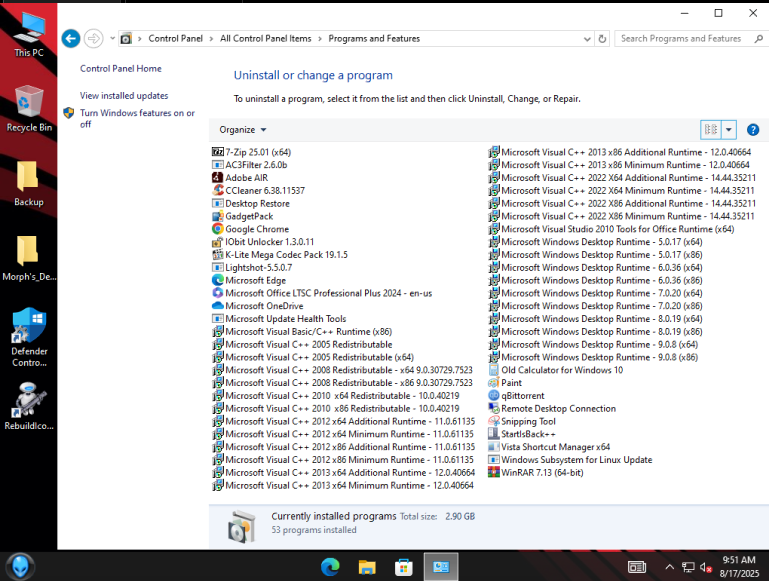Open the recent locations dropdown arrow
The image size is (769, 581).
click(112, 38)
